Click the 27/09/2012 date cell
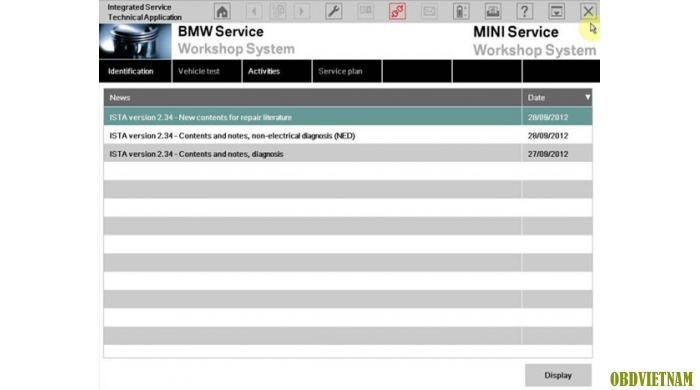The image size is (700, 390). tap(548, 154)
